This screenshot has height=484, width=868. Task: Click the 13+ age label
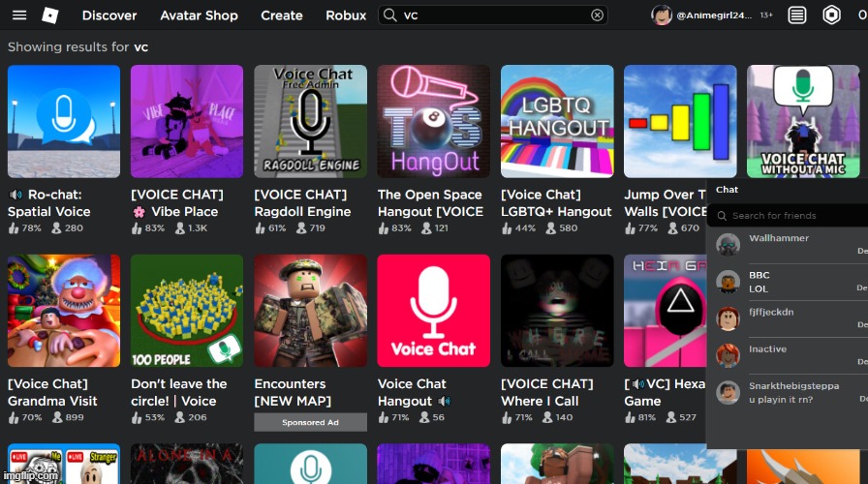766,15
